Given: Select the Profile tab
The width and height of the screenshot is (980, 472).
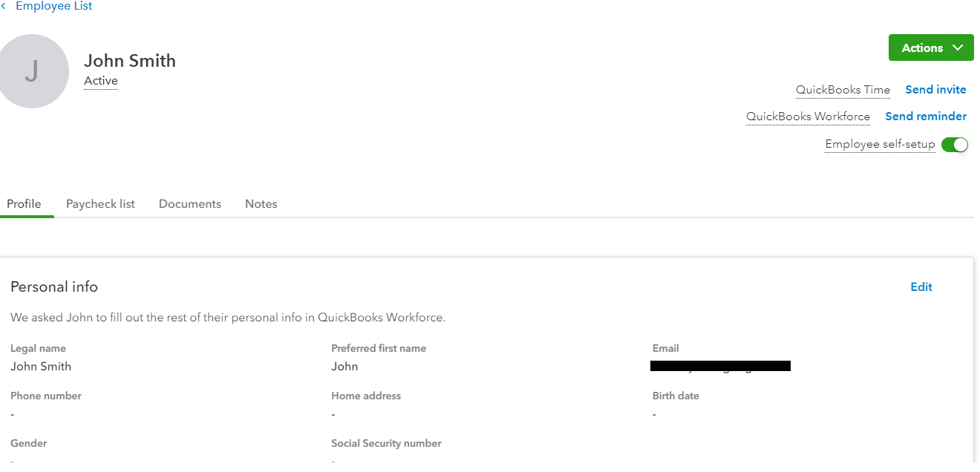Looking at the screenshot, I should pyautogui.click(x=24, y=204).
